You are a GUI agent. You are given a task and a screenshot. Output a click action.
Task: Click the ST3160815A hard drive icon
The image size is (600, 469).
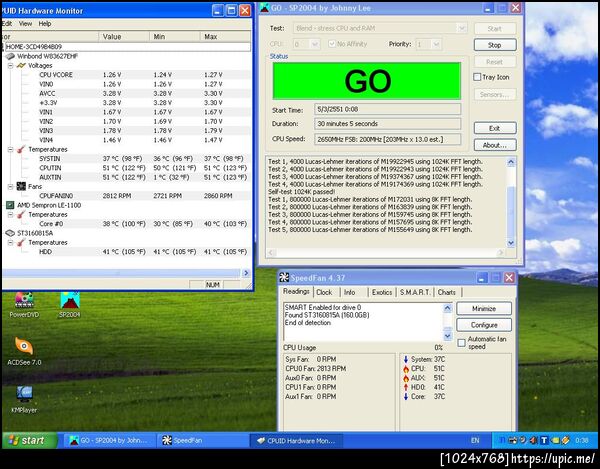(x=10, y=233)
